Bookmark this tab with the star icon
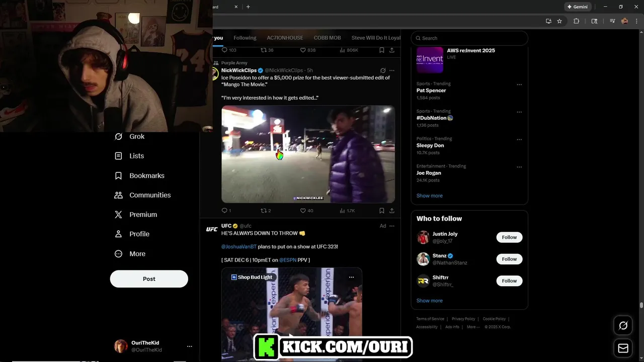 click(x=559, y=21)
